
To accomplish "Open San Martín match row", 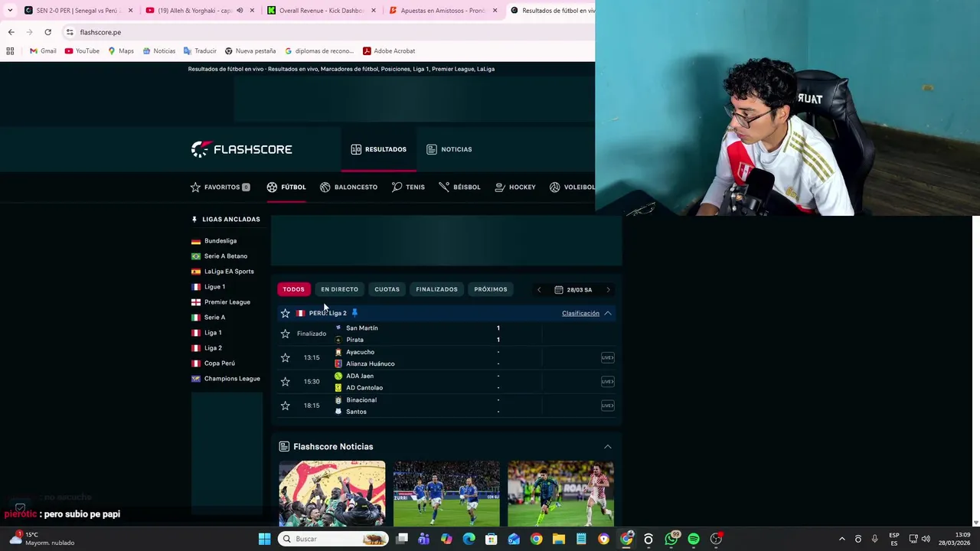I will click(446, 334).
